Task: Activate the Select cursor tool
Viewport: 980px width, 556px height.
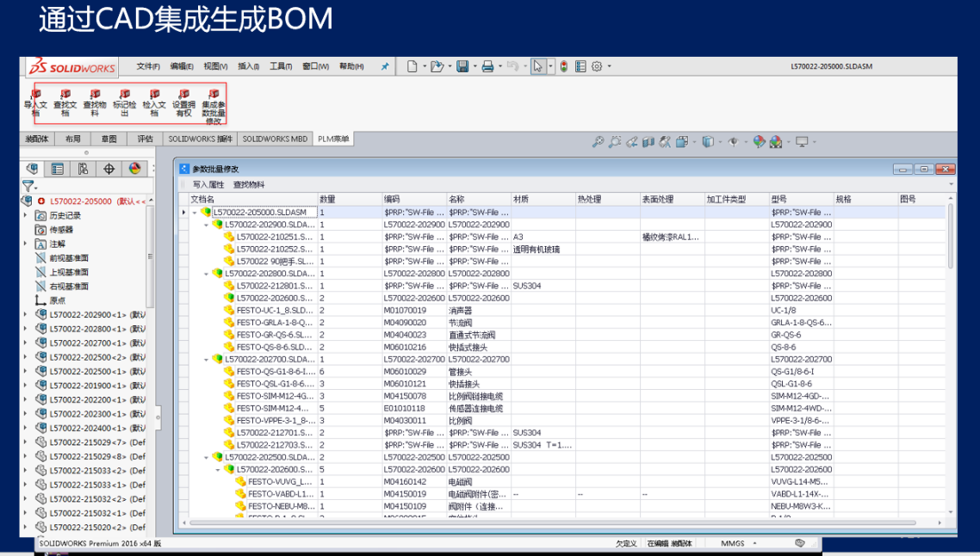Action: pyautogui.click(x=537, y=66)
